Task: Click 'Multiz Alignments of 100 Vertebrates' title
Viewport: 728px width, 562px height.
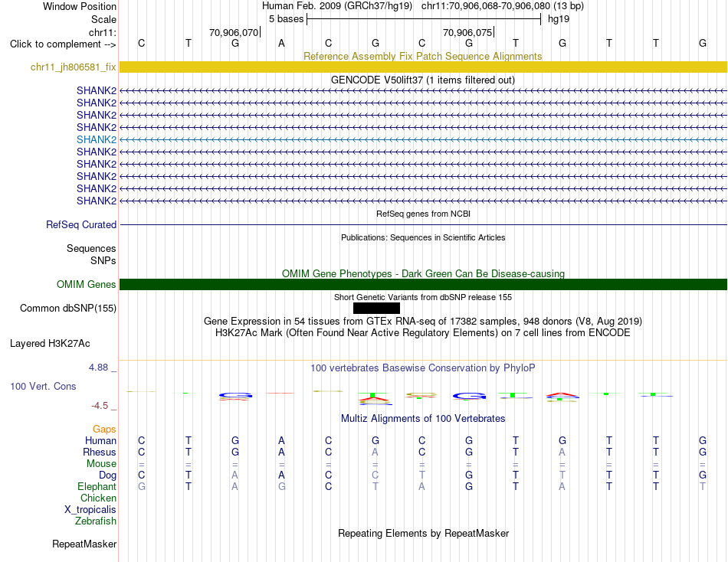Action: [x=423, y=419]
